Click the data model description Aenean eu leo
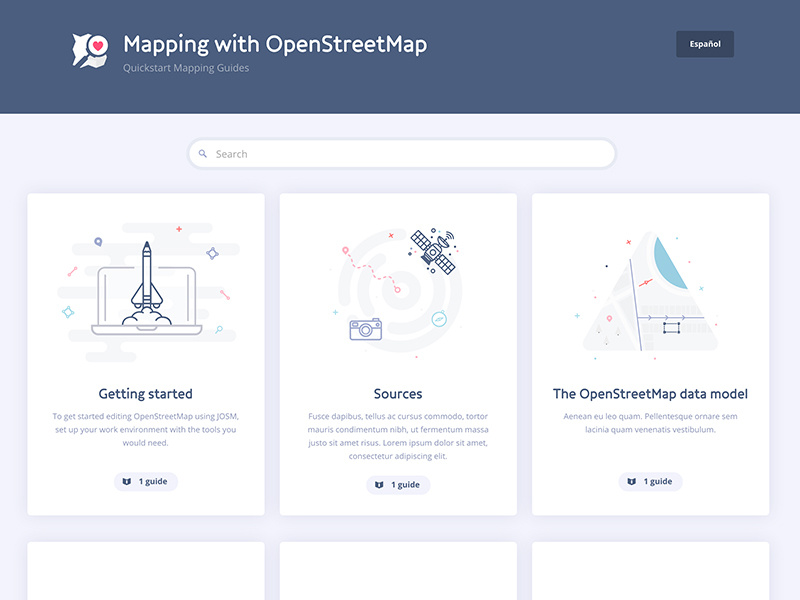800x600 pixels. click(650, 423)
